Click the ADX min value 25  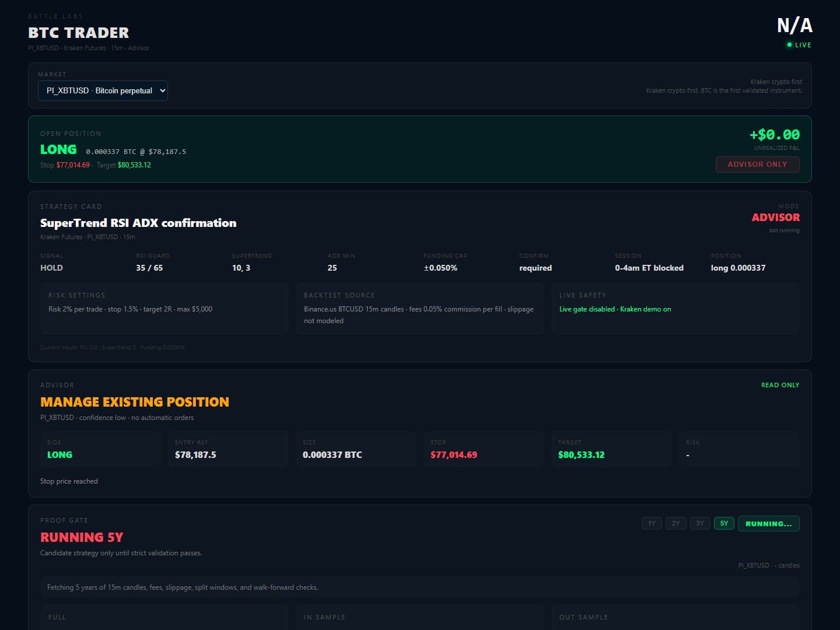coord(332,268)
